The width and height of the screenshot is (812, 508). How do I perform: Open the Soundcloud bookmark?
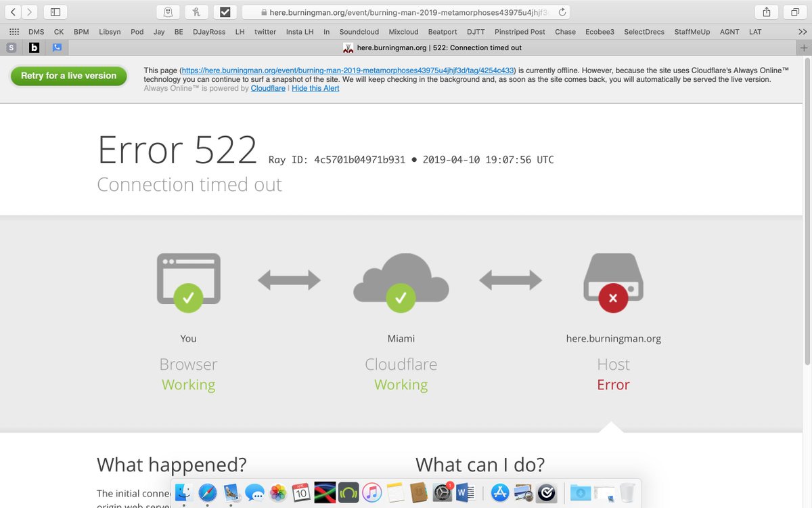359,32
